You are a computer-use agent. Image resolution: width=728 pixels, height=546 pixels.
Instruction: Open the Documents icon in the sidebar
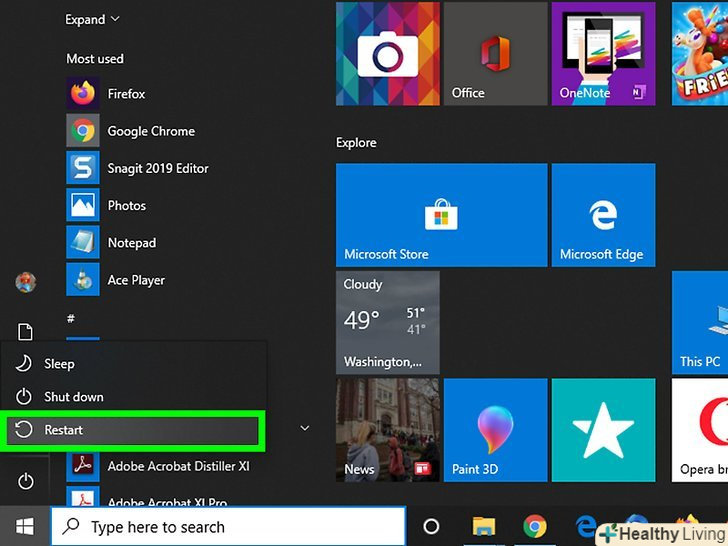[26, 332]
